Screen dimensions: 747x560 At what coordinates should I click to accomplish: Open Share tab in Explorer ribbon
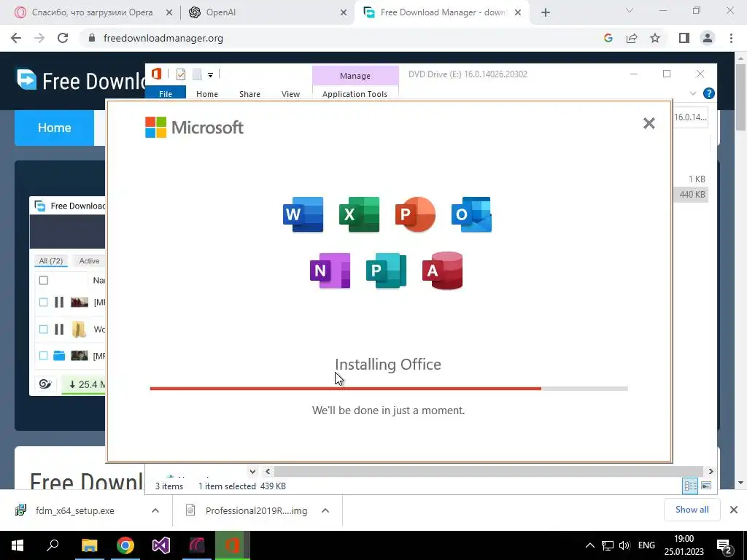[249, 94]
